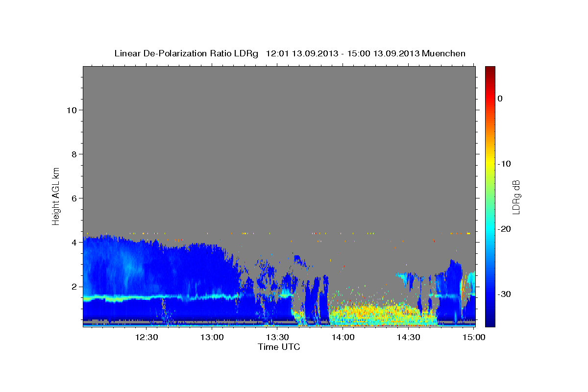Click the yellow section of the colorbar
Screen dimensions: 588x392
[490, 164]
